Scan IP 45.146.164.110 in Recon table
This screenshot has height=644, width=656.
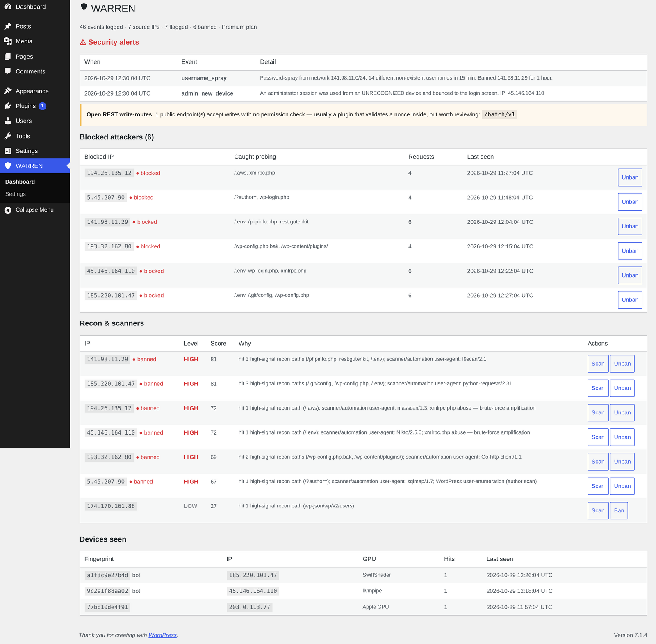[598, 437]
